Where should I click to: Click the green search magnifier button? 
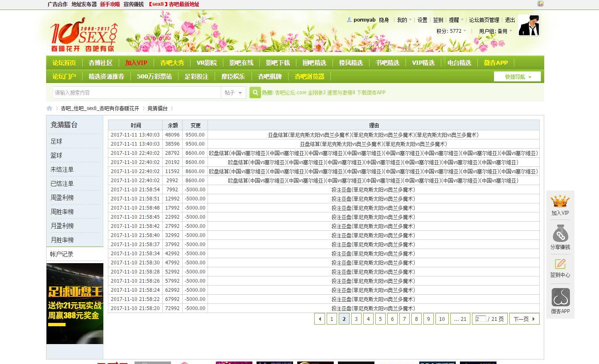[x=255, y=93]
